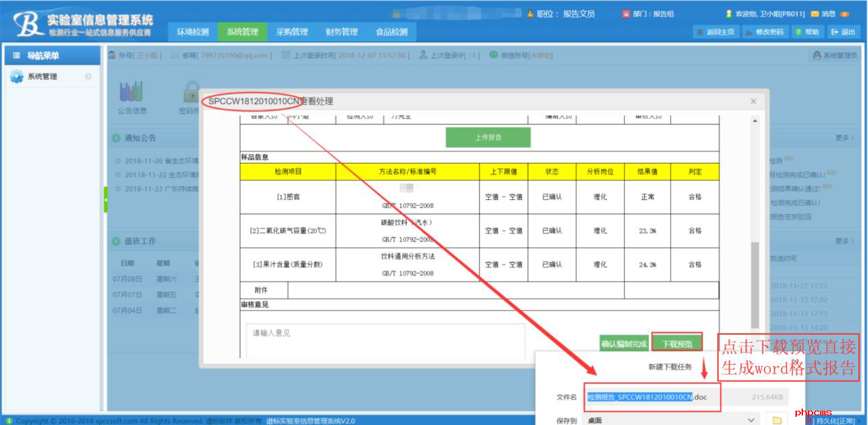This screenshot has width=868, height=425.
Task: Click the 确认编制完成 button
Action: point(624,344)
